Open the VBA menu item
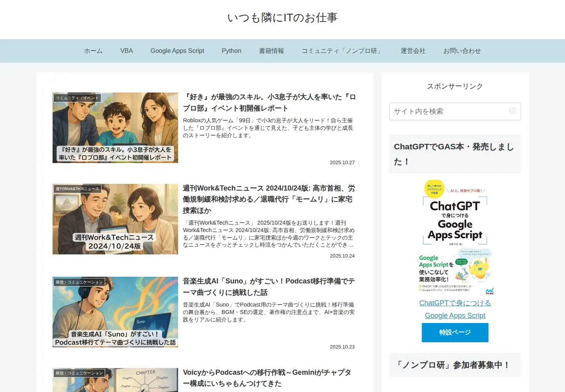This screenshot has height=392, width=565. click(127, 51)
